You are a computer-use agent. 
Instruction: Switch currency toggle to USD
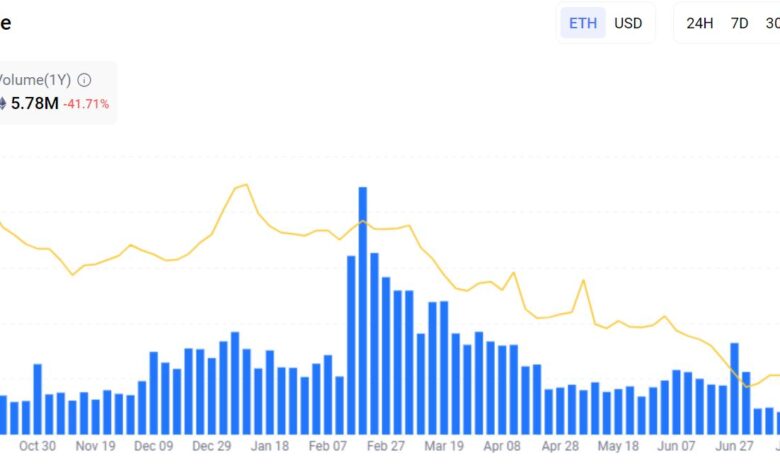pyautogui.click(x=628, y=23)
